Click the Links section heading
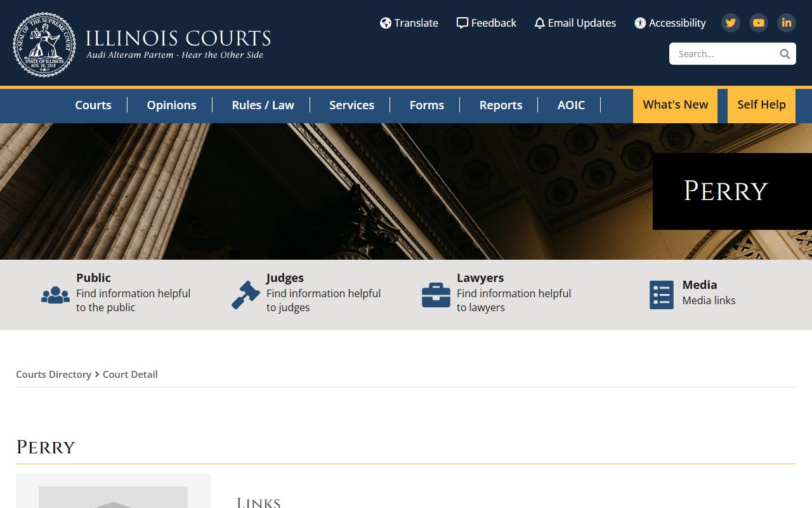The height and width of the screenshot is (508, 812). 258,502
